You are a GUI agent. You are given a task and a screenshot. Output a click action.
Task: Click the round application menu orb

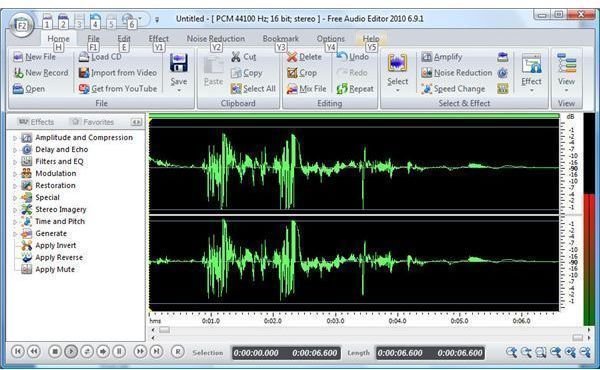tap(21, 25)
